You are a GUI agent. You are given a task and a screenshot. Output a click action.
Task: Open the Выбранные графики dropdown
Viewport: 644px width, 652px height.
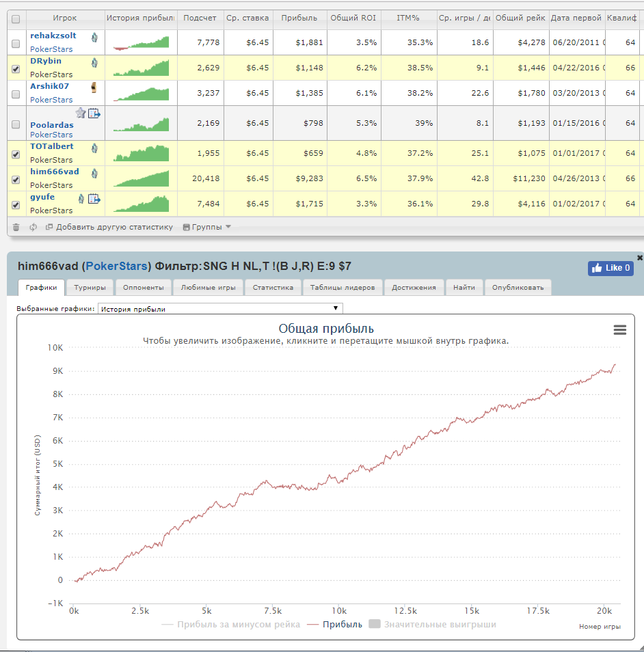(x=220, y=308)
